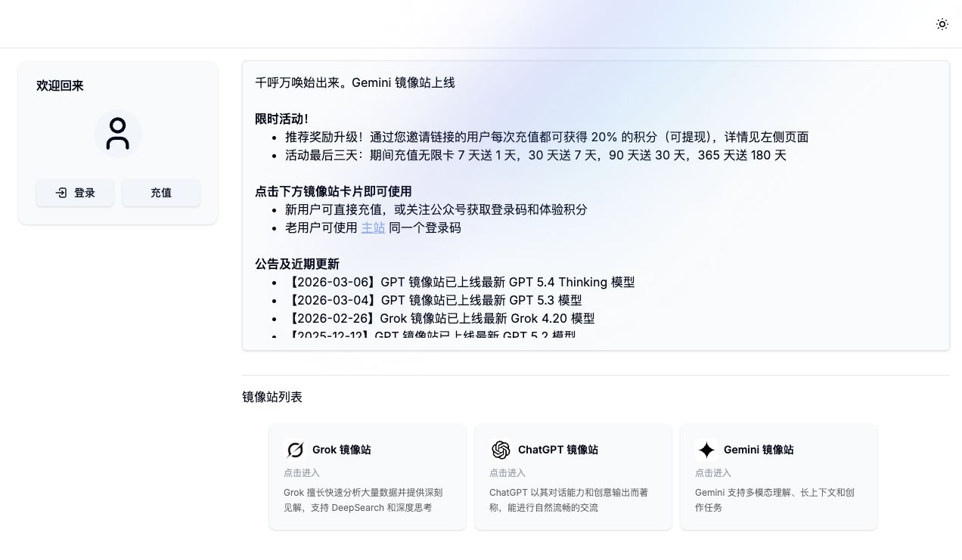Click the Grok card description text
The image size is (962, 560).
(x=363, y=500)
